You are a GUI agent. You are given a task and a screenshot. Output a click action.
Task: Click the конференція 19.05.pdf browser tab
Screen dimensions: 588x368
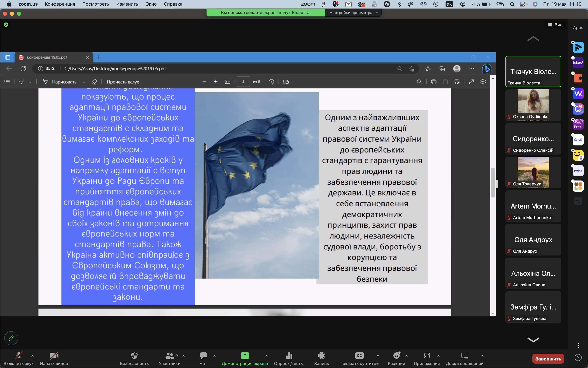pos(54,57)
